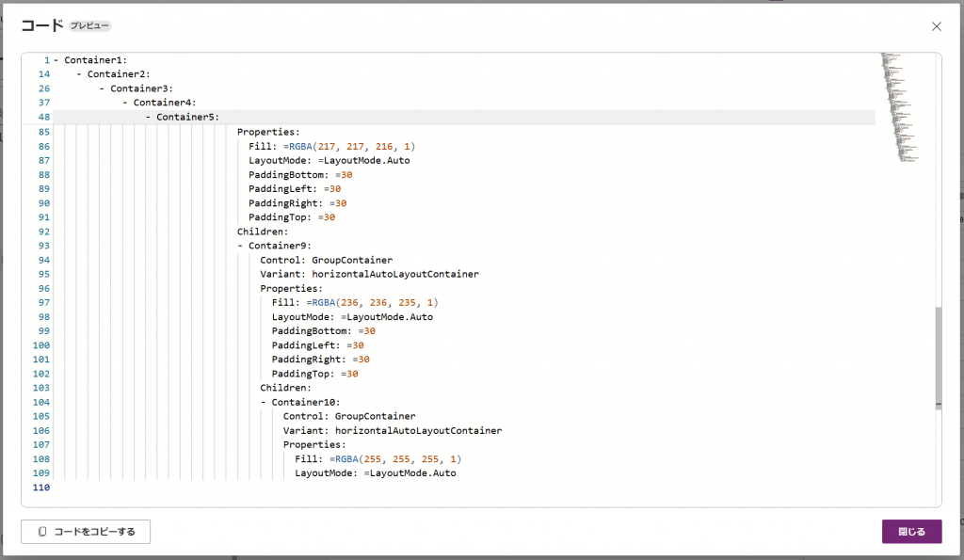
Task: Place cursor on Container9 line
Action: pyautogui.click(x=279, y=246)
